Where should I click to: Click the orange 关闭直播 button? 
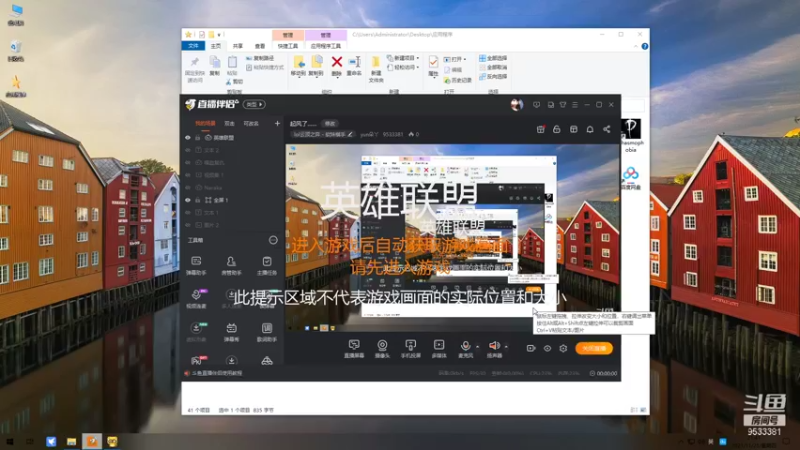coord(594,348)
